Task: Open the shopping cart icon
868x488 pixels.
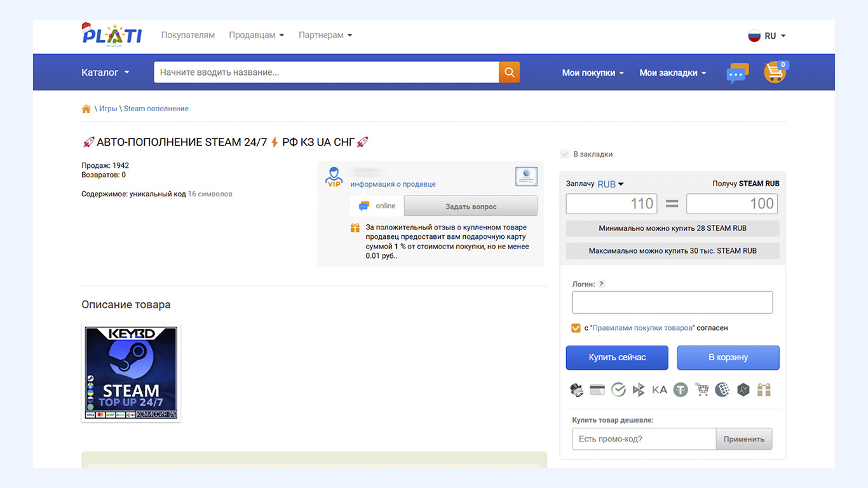Action: click(x=775, y=72)
